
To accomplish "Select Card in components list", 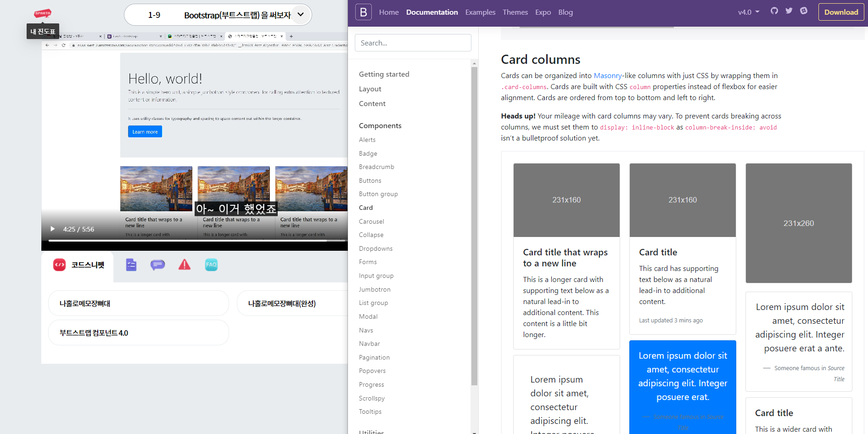I will 366,208.
